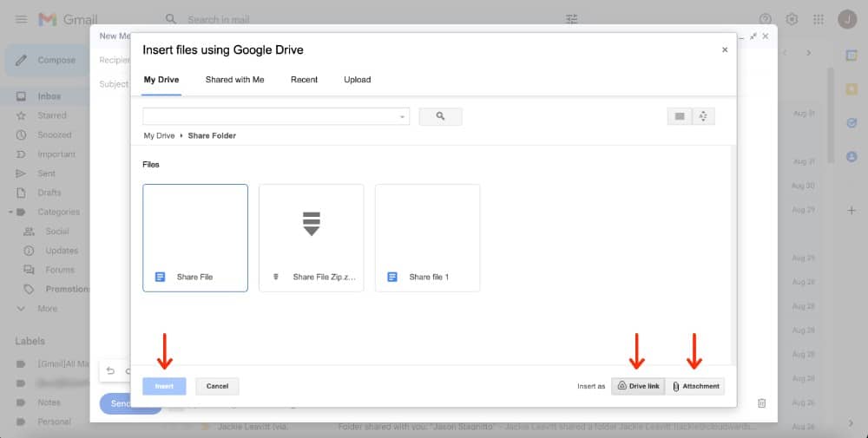Go to newer messages arrow
868x438 pixels.
[785, 53]
